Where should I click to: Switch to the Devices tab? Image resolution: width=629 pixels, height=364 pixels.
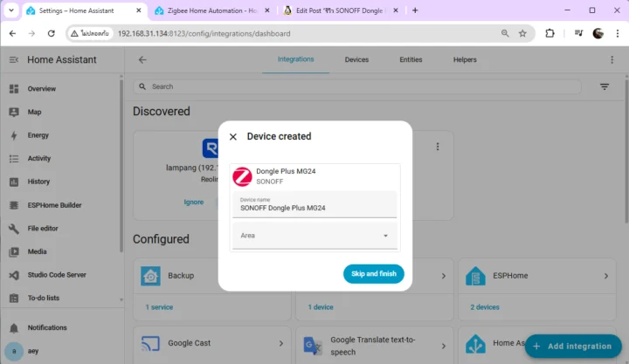[x=356, y=59]
